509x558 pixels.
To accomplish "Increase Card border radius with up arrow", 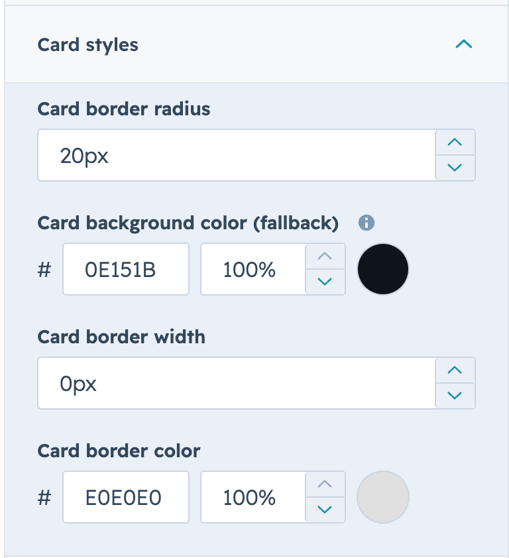I will pos(455,143).
